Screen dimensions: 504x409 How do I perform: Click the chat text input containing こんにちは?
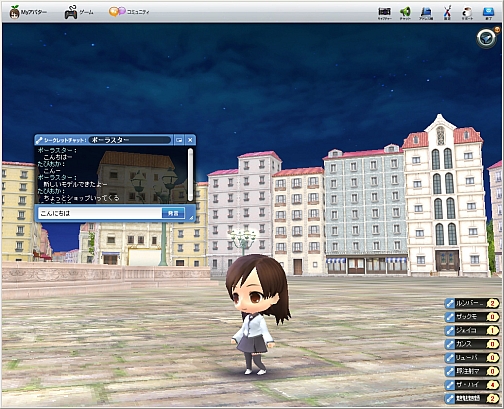(100, 213)
